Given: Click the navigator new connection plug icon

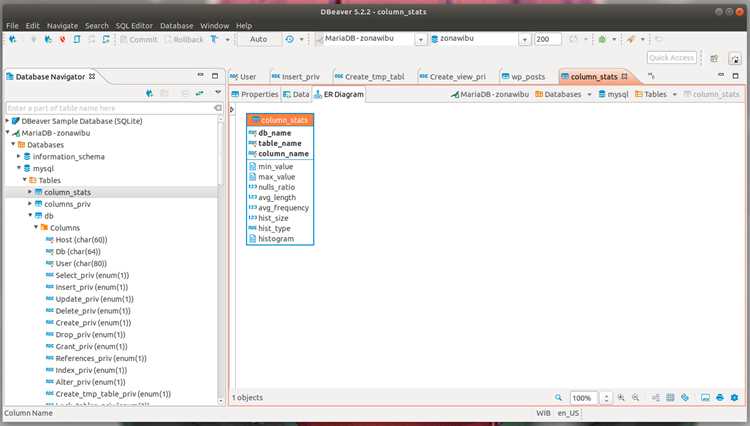Looking at the screenshot, I should tap(149, 93).
